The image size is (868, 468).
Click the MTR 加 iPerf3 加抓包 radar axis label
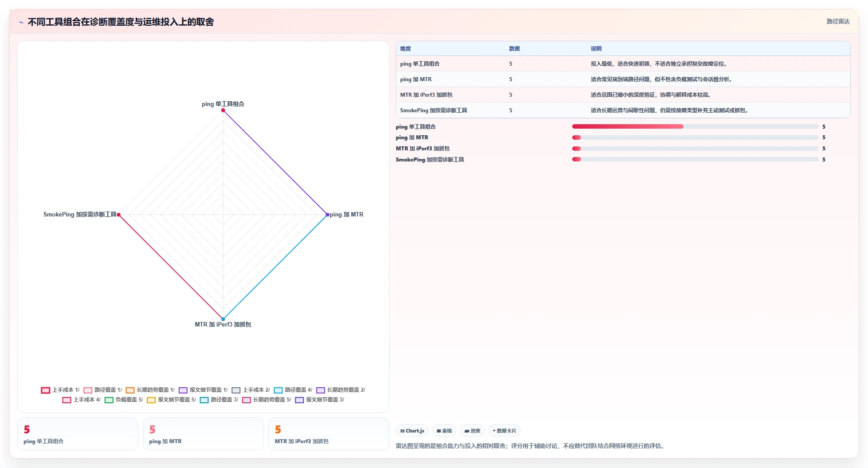tap(223, 324)
